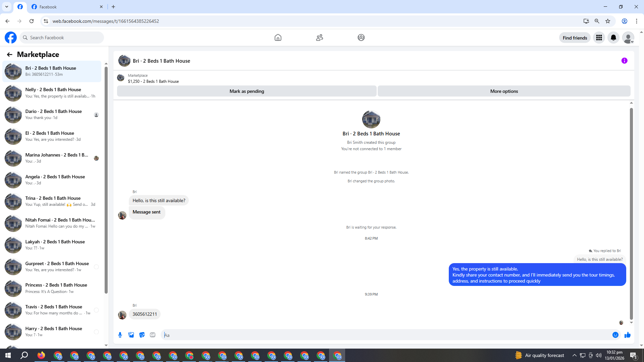The height and width of the screenshot is (362, 644).
Task: Open the GIF picker
Action: pyautogui.click(x=153, y=335)
